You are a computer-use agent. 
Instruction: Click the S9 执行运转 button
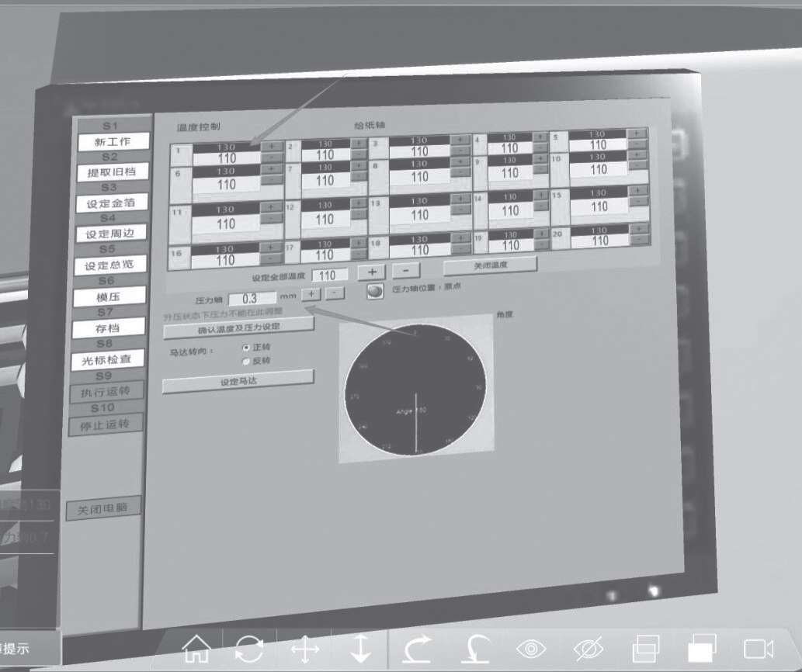[106, 392]
